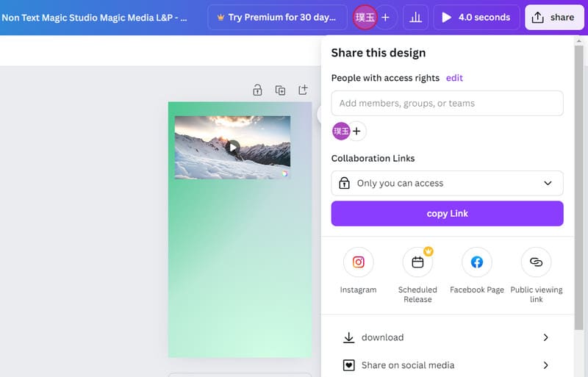Click the Add members, groups, or teams field

click(447, 104)
